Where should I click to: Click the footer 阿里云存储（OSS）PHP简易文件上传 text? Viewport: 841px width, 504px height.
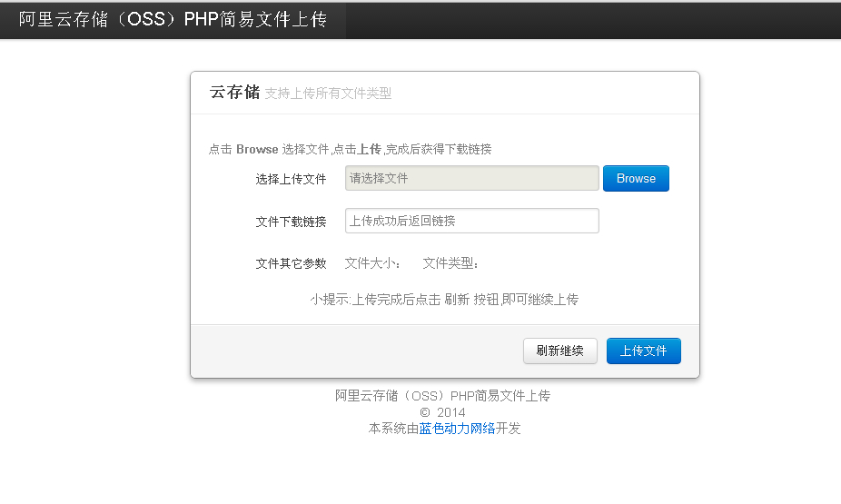point(443,396)
